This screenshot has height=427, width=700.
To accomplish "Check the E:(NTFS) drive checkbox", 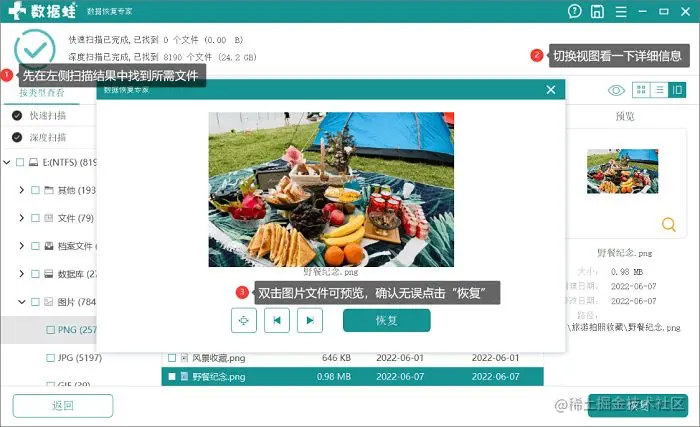I will click(20, 162).
